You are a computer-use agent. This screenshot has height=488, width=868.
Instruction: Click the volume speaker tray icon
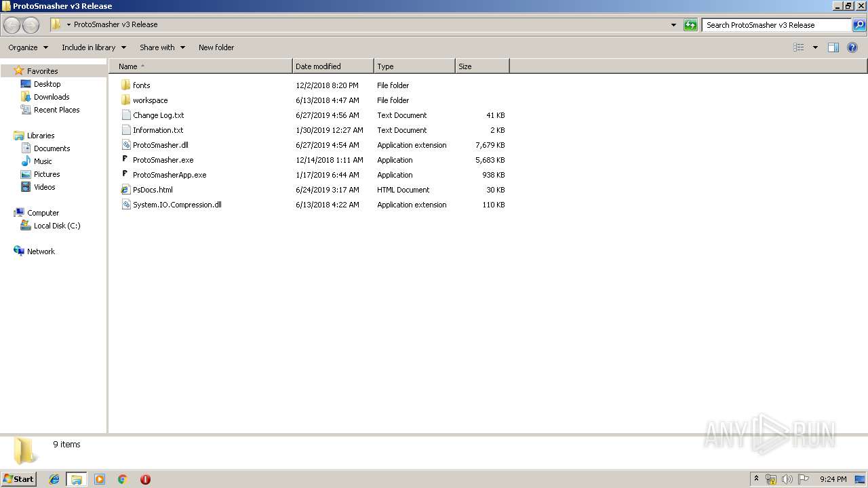coord(787,479)
